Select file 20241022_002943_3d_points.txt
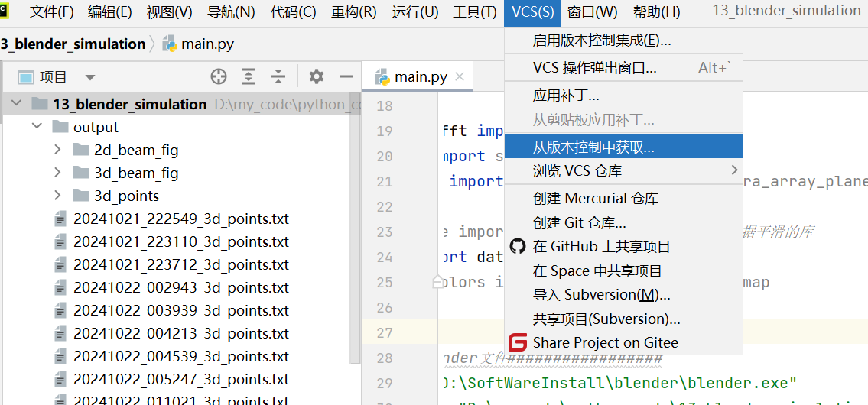 pyautogui.click(x=180, y=288)
